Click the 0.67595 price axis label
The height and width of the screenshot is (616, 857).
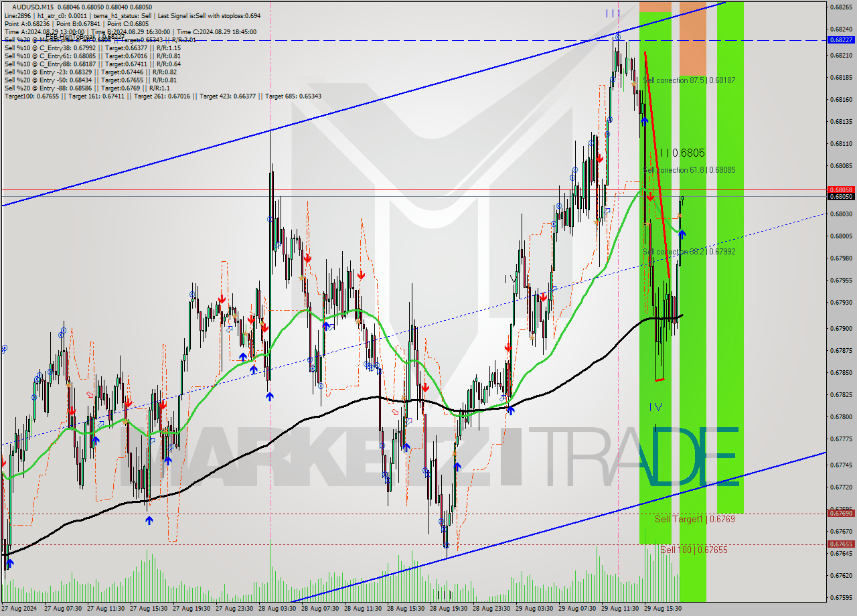coord(841,597)
